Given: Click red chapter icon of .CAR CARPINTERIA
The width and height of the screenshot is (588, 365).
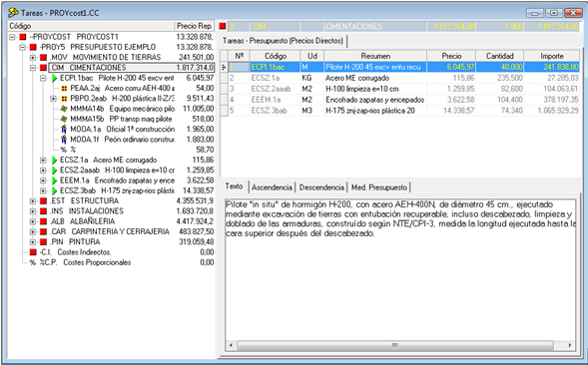Looking at the screenshot, I should coord(44,231).
